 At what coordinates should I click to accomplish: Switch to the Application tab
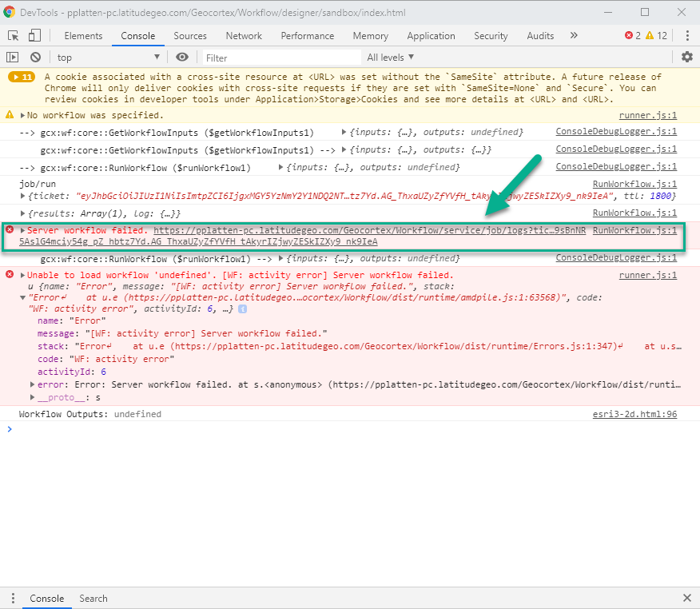coord(431,36)
